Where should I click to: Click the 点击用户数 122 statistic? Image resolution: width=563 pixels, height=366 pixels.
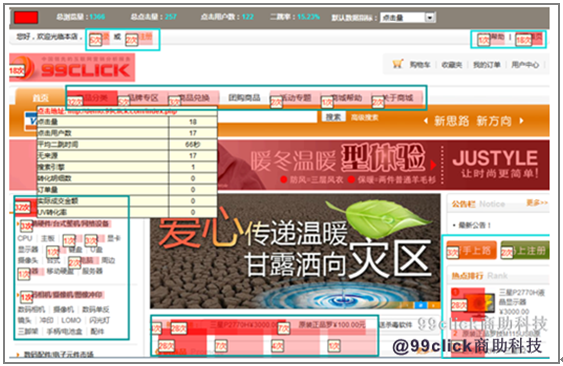point(227,17)
